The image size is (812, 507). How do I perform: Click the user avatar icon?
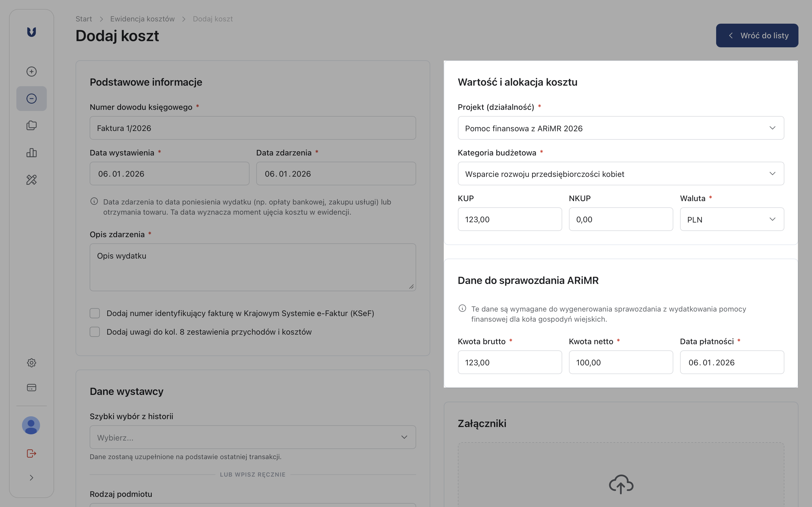[31, 425]
